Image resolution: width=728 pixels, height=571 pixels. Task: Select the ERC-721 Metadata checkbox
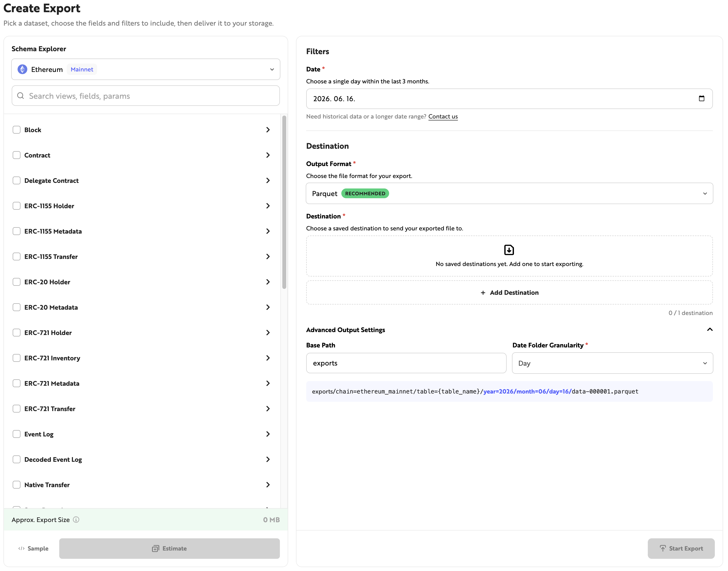point(16,384)
